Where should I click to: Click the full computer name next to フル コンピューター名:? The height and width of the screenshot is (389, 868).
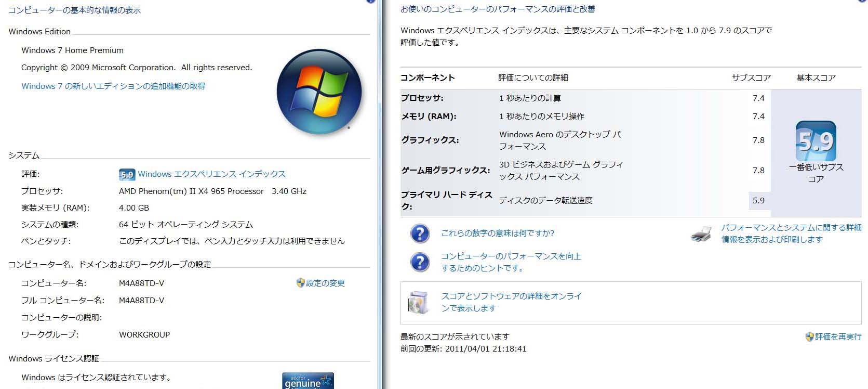click(x=141, y=301)
